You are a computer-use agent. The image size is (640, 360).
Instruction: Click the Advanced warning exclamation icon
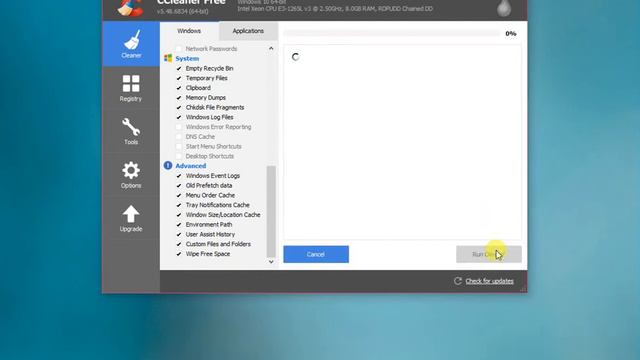(168, 165)
